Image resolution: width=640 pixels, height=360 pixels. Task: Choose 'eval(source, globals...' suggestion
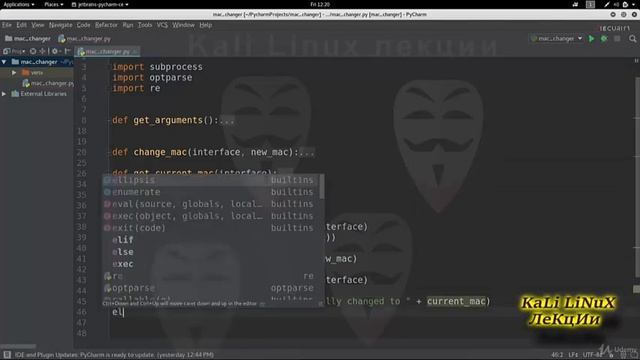(x=210, y=204)
